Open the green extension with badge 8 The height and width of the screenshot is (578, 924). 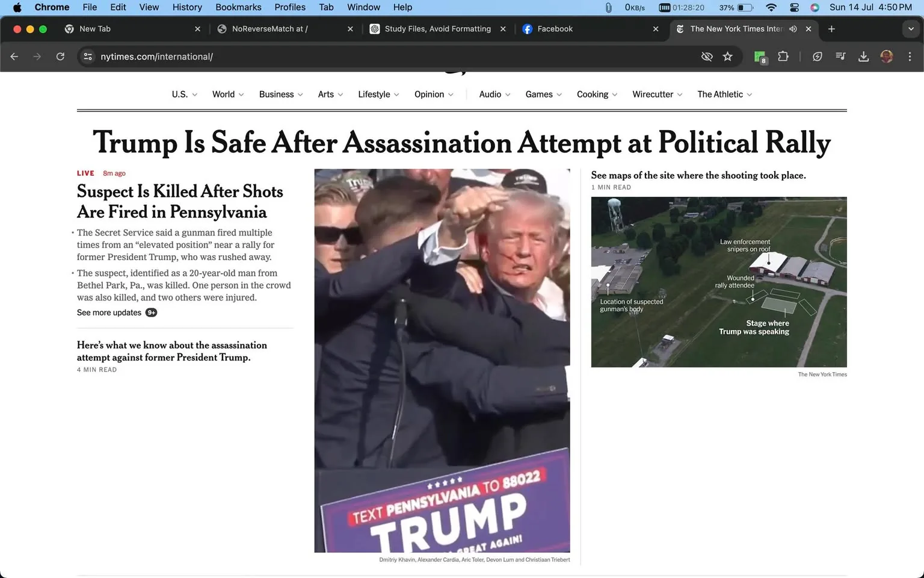(x=760, y=56)
